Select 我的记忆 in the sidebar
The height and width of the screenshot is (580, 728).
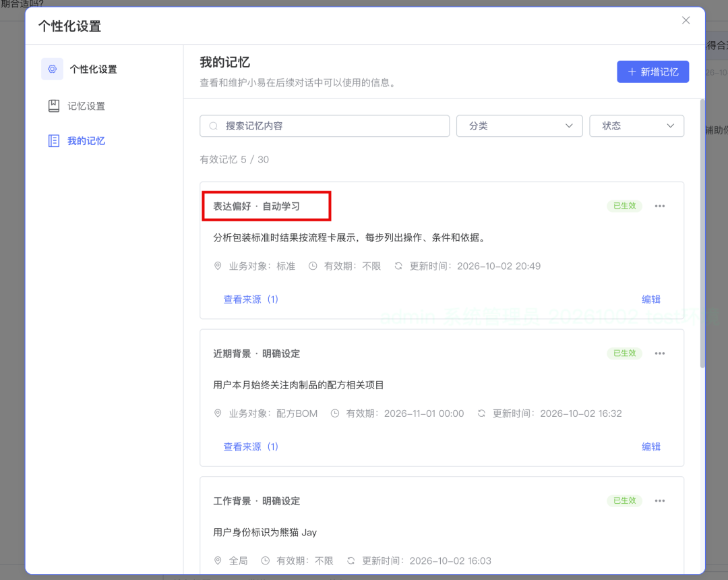tap(86, 141)
